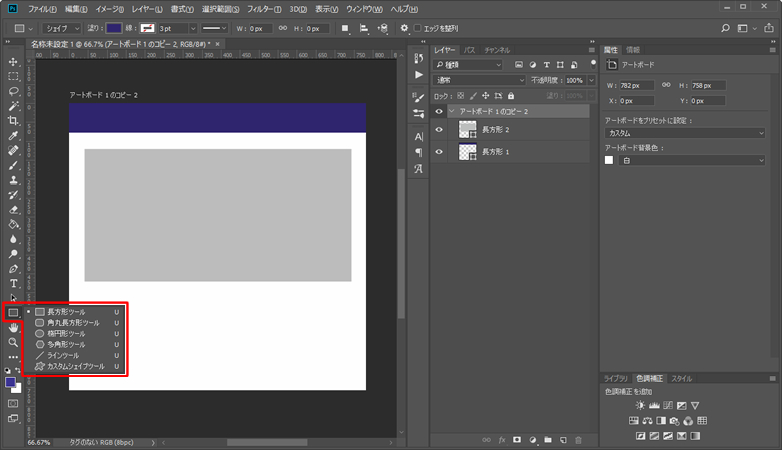The image size is (782, 450).
Task: Open the フィルター menu
Action: point(264,9)
